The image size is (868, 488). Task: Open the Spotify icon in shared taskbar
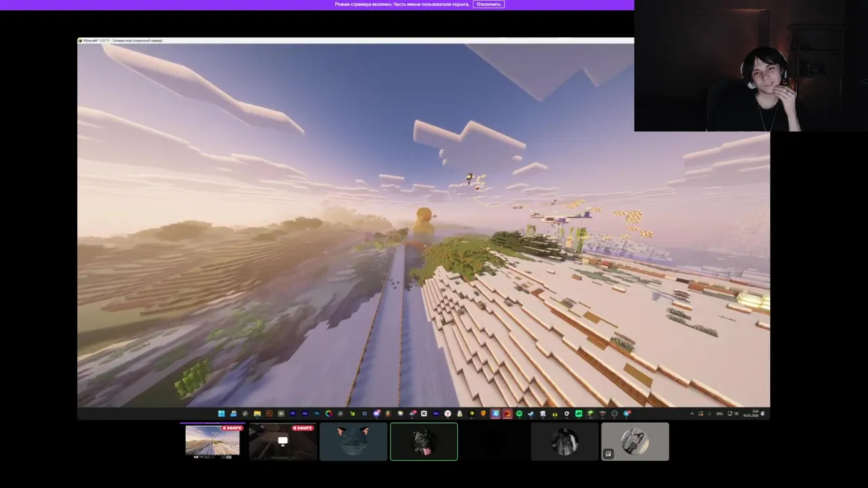pos(519,413)
